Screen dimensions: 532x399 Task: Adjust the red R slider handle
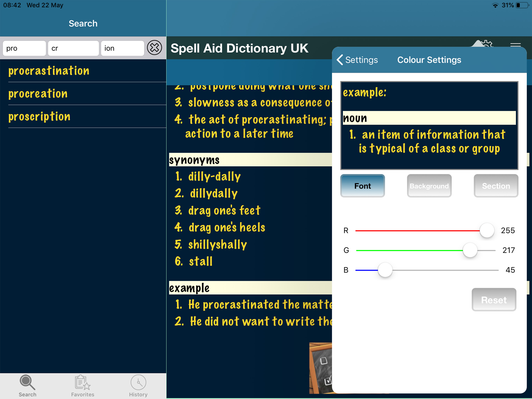pos(487,230)
